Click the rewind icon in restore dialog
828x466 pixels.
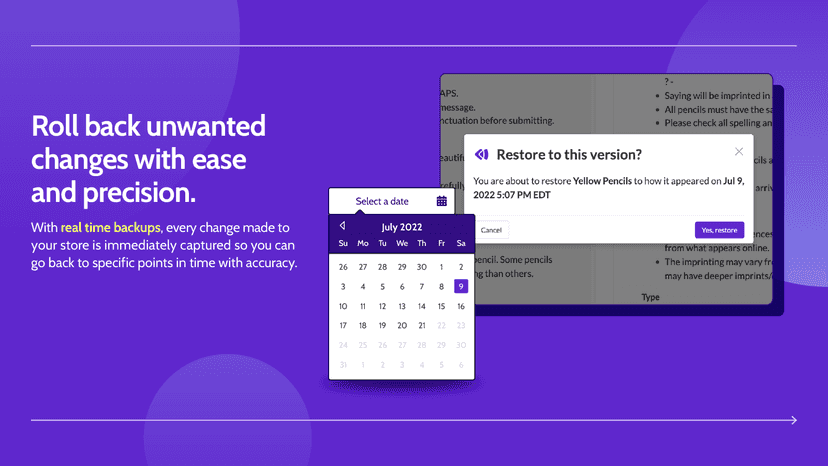pyautogui.click(x=482, y=154)
